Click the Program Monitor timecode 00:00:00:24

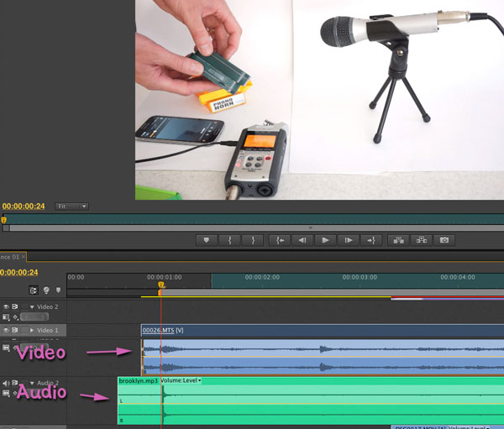click(x=24, y=207)
